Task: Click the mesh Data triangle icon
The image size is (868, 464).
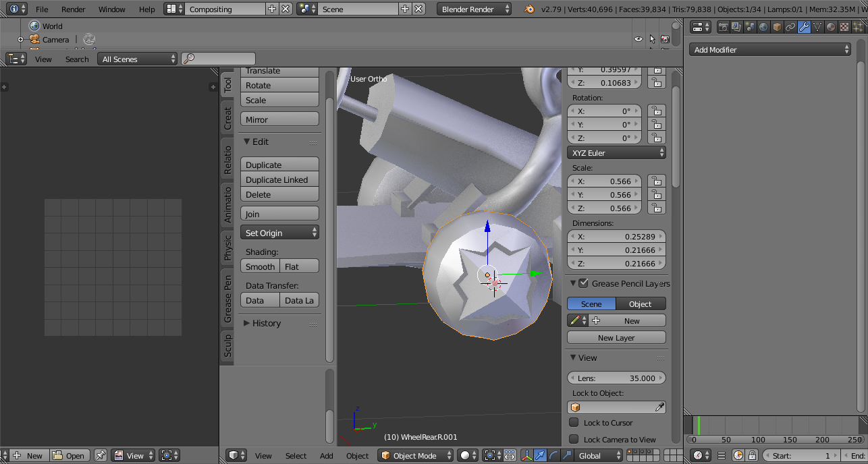Action: click(817, 27)
